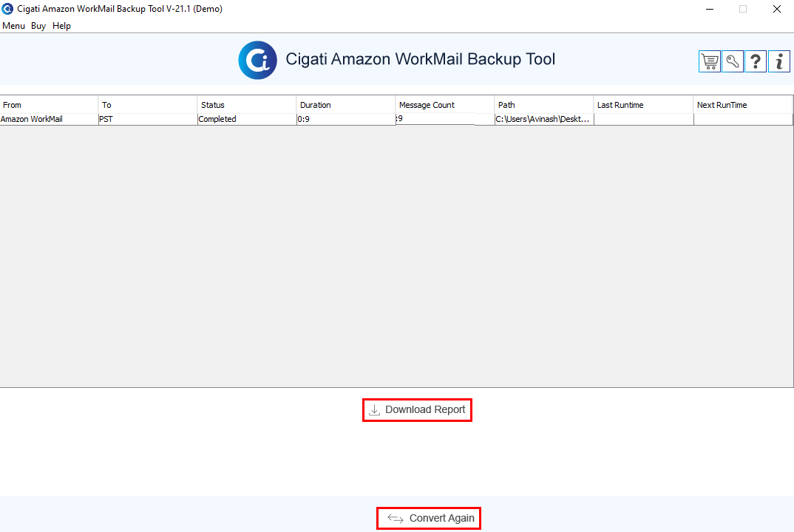Click the Next RunTime column header
The width and height of the screenshot is (794, 532).
point(743,105)
